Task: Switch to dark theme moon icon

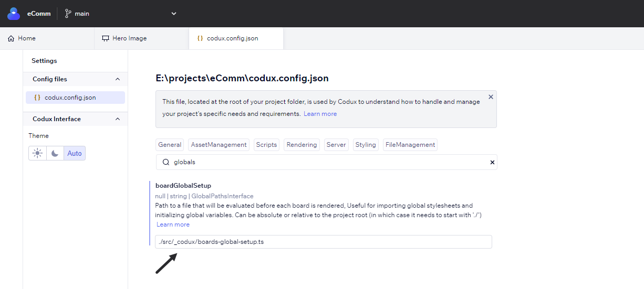Action: coord(55,153)
